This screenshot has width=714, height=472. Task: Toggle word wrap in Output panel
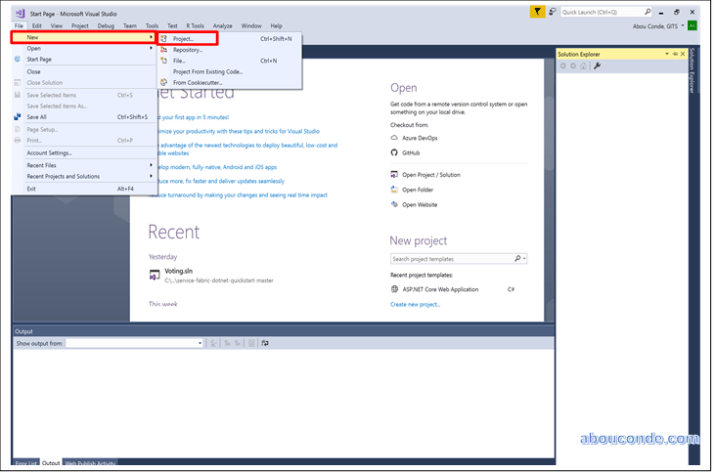(x=265, y=343)
